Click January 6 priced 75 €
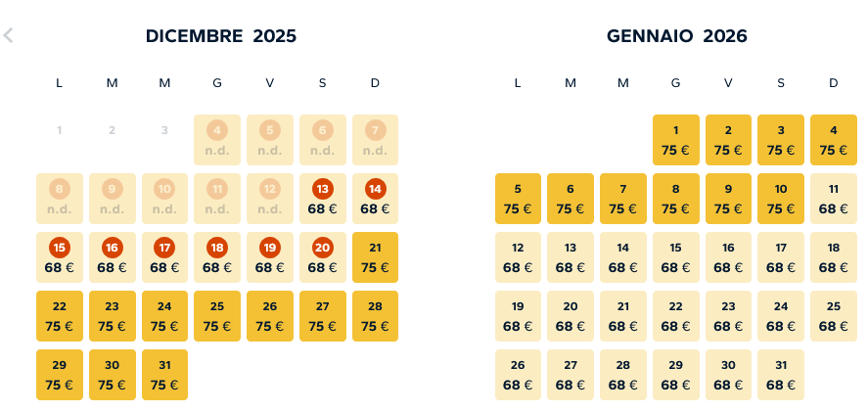This screenshot has height=412, width=868. click(x=571, y=199)
